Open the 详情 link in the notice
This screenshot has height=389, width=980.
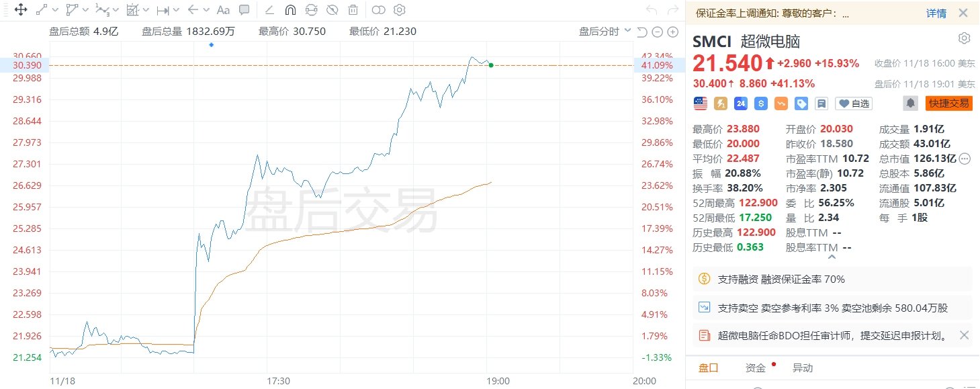click(x=936, y=13)
